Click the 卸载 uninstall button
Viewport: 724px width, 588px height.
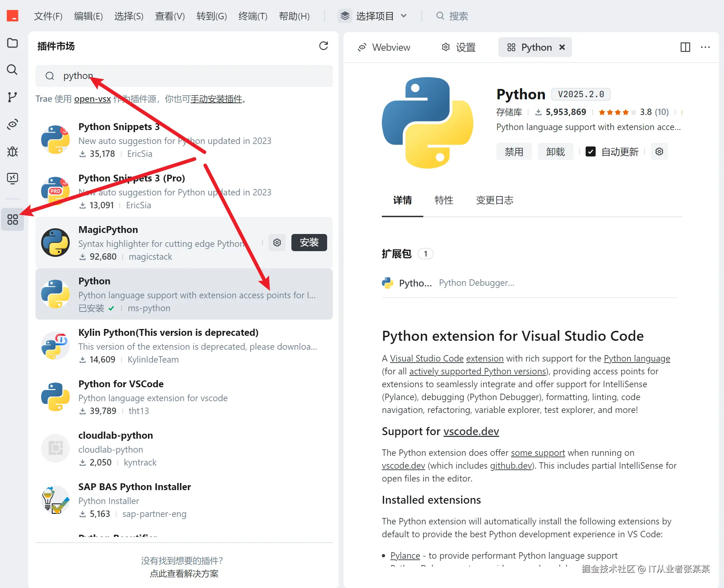555,152
